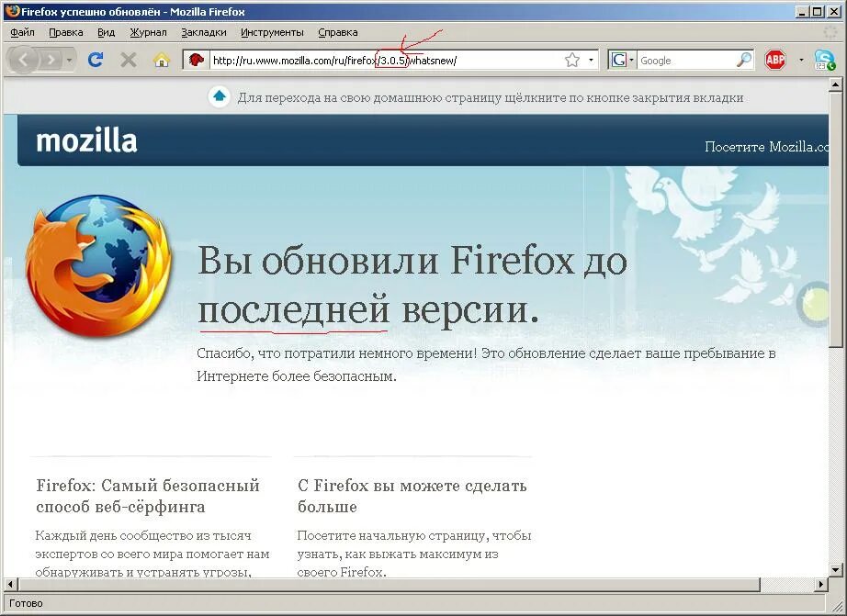Image resolution: width=847 pixels, height=616 pixels.
Task: Open the back/forward history dropdown arrow
Action: [x=69, y=60]
